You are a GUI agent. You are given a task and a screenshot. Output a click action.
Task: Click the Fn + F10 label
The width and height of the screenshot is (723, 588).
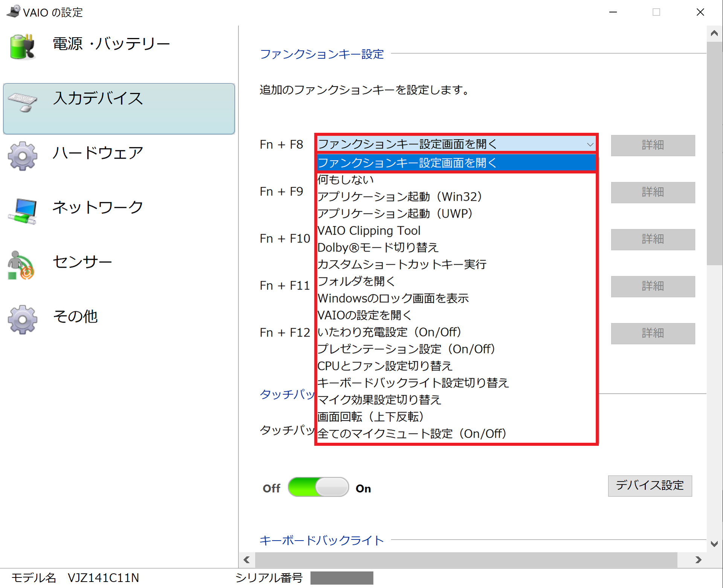tap(285, 239)
